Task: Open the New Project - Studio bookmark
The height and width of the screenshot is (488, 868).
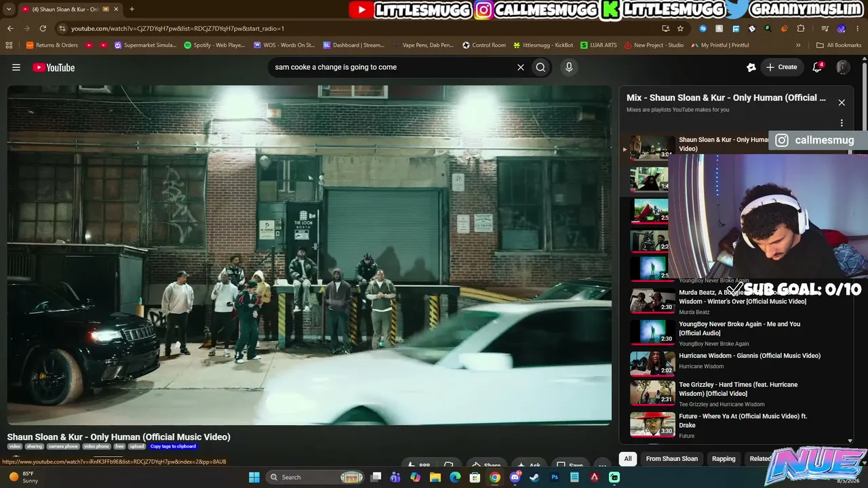Action: (654, 45)
